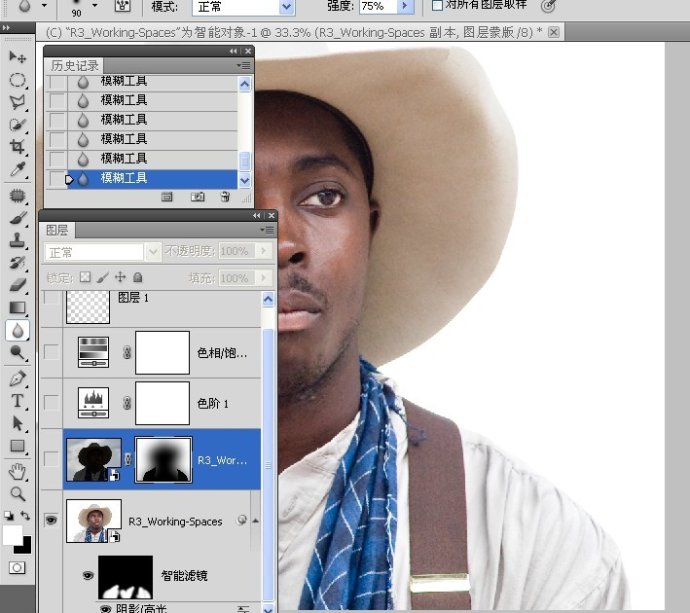690x613 pixels.
Task: Select the Crop tool
Action: click(x=17, y=147)
